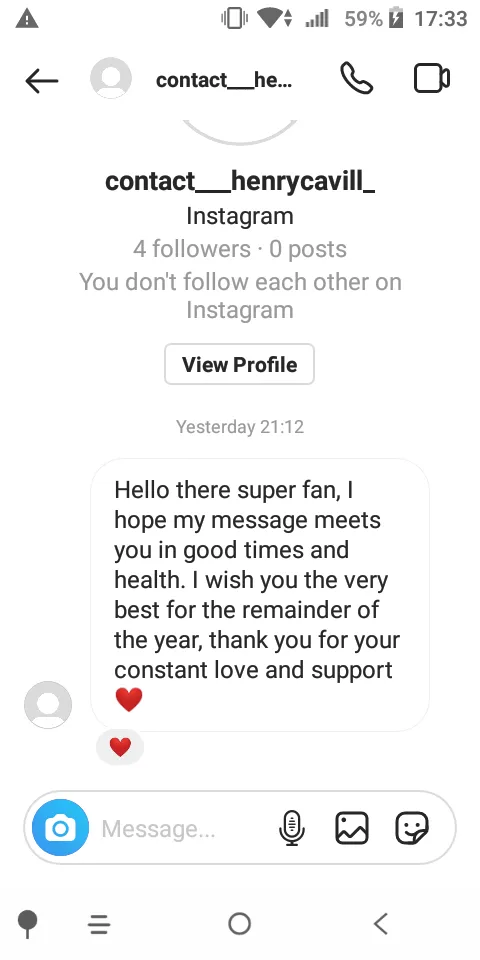
Task: Open the sticker picker
Action: [x=412, y=828]
